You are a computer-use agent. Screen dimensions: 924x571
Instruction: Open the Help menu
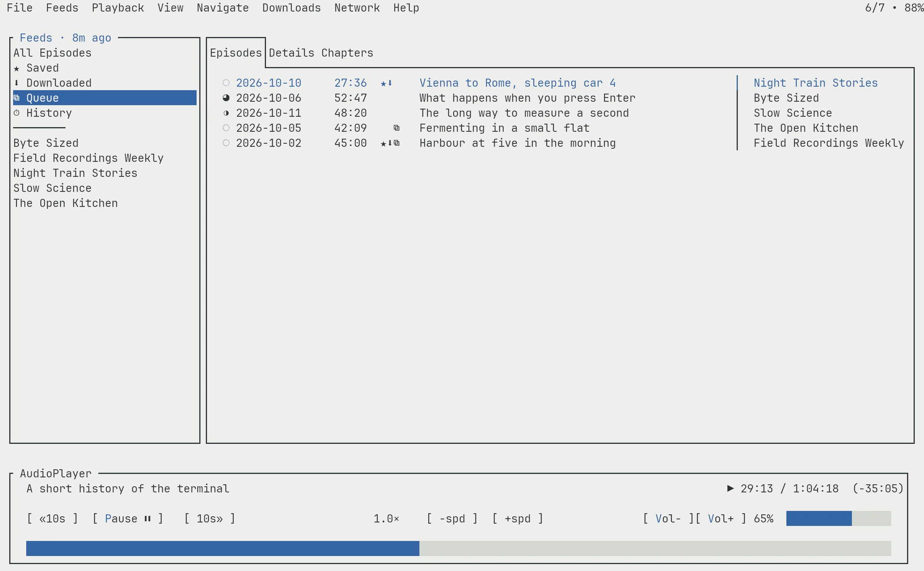click(406, 8)
